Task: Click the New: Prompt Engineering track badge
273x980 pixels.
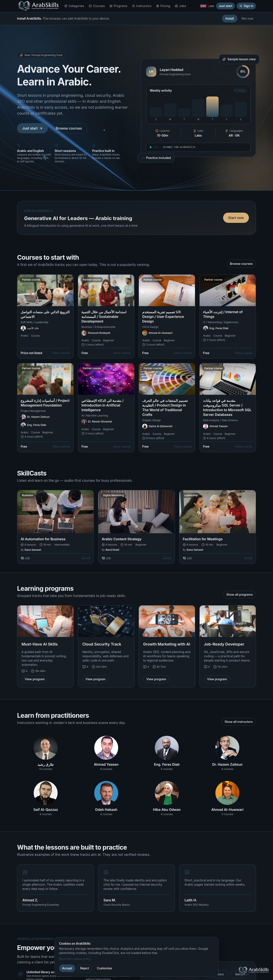Action: pyautogui.click(x=42, y=55)
